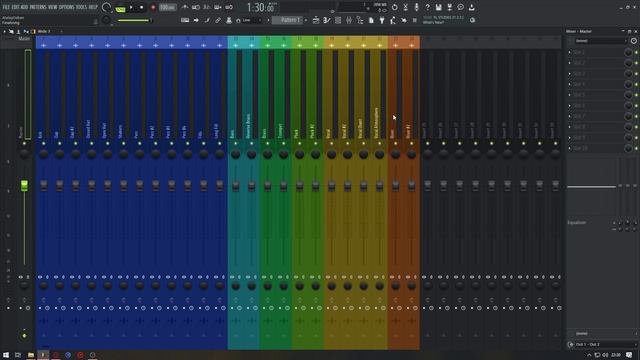Toggle the loop recording icon
The image size is (640, 360).
click(x=229, y=7)
